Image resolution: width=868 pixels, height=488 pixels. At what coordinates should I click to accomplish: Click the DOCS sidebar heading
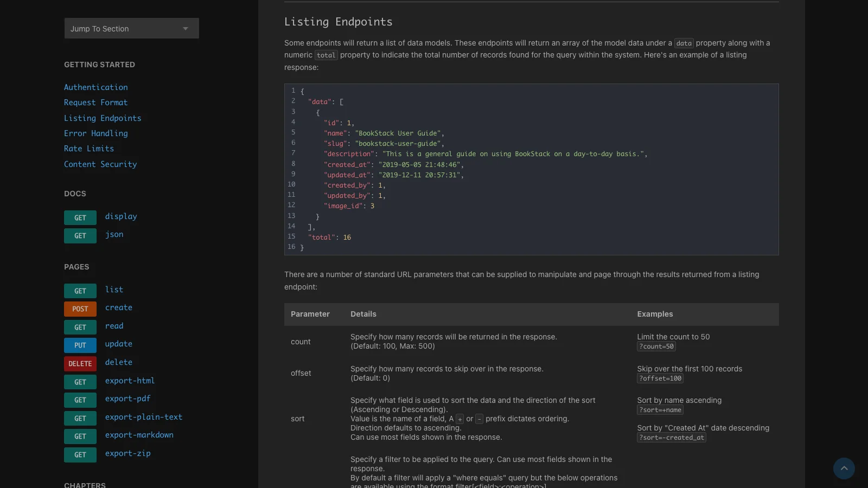75,194
